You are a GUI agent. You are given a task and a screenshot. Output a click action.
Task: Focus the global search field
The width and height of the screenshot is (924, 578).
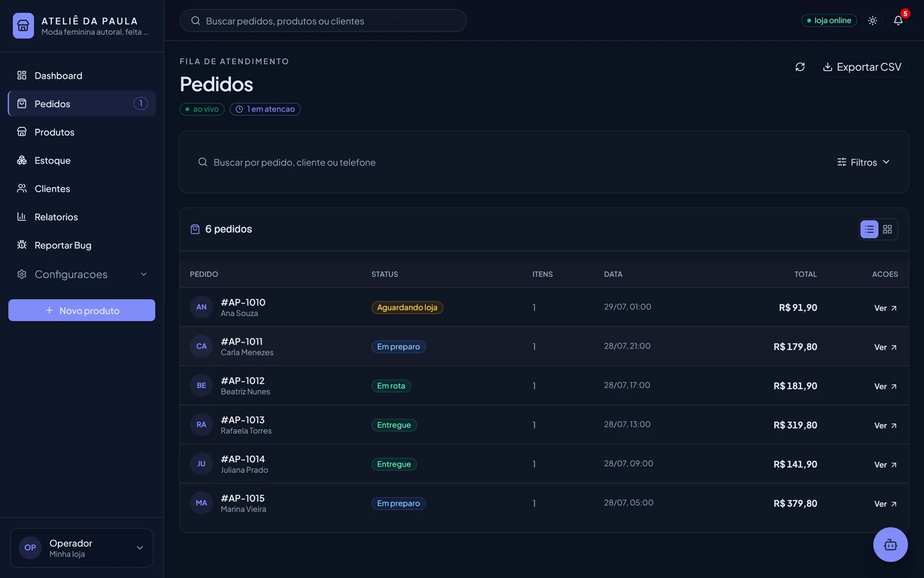click(x=323, y=21)
